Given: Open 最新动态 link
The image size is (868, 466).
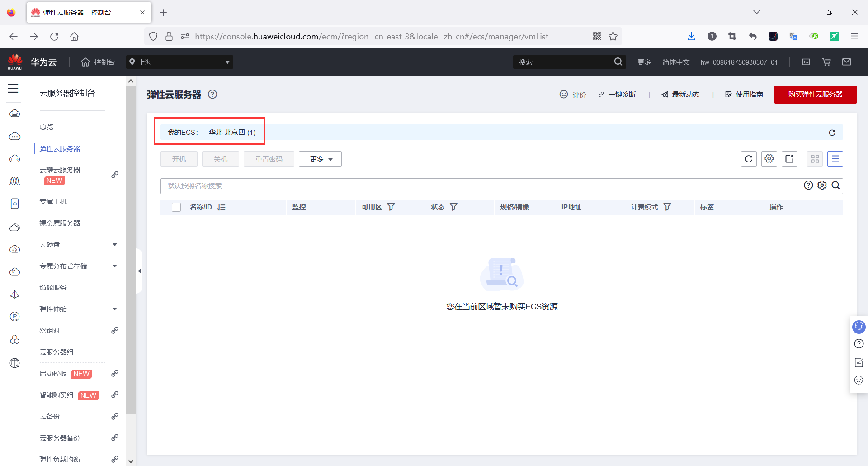Looking at the screenshot, I should (x=680, y=94).
